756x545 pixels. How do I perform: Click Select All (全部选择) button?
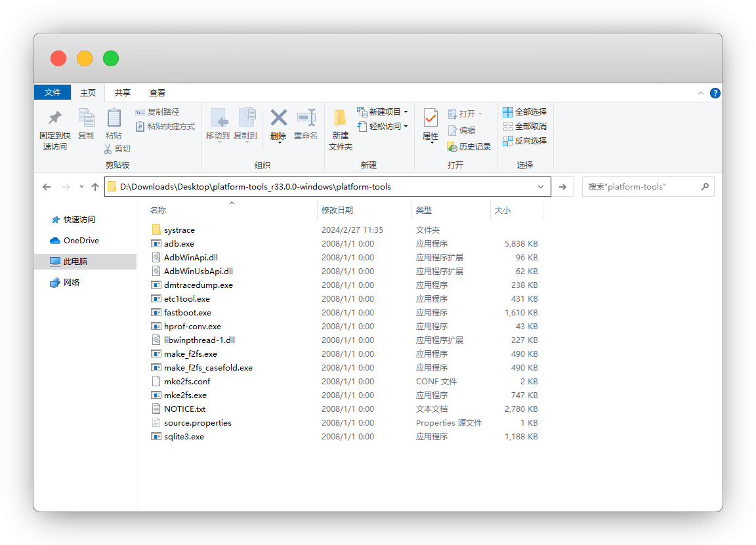pyautogui.click(x=524, y=112)
